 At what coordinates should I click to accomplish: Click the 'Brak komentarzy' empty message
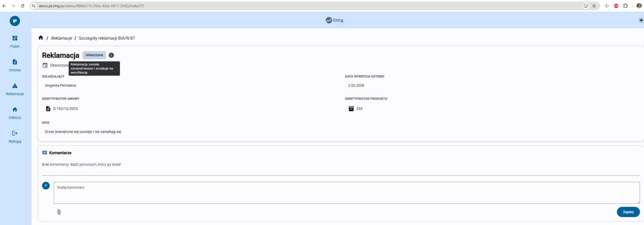[81, 165]
